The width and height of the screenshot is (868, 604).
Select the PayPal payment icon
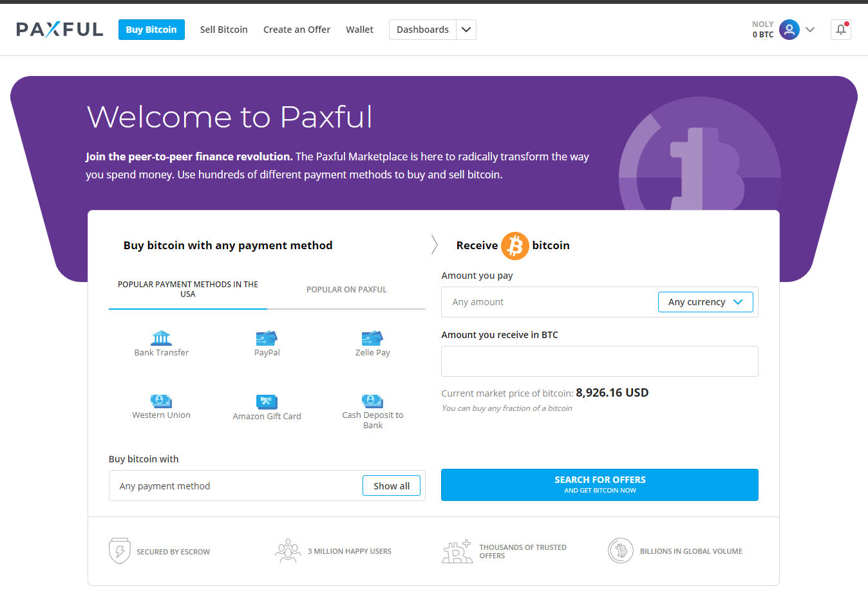click(267, 338)
